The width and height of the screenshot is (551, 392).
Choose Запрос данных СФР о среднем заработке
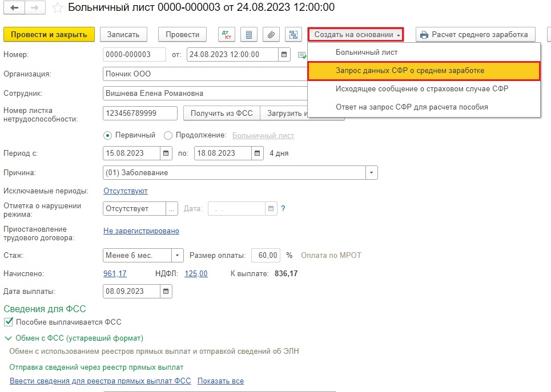pos(424,71)
